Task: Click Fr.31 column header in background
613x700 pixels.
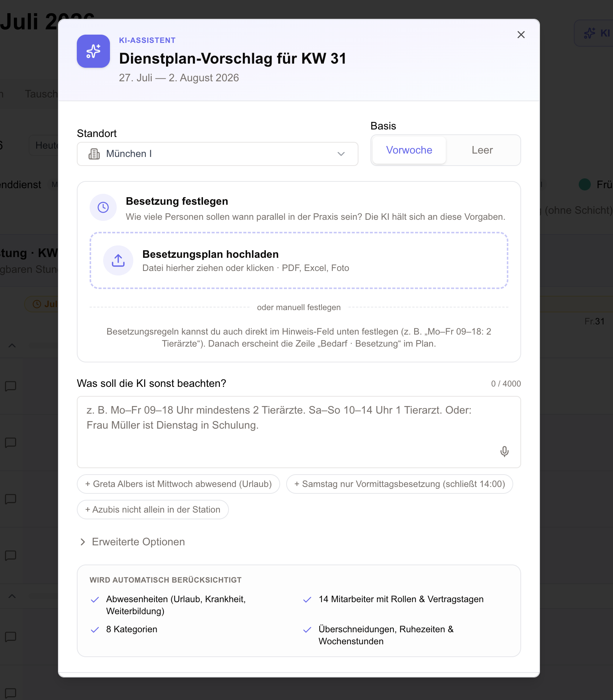Action: (x=594, y=321)
